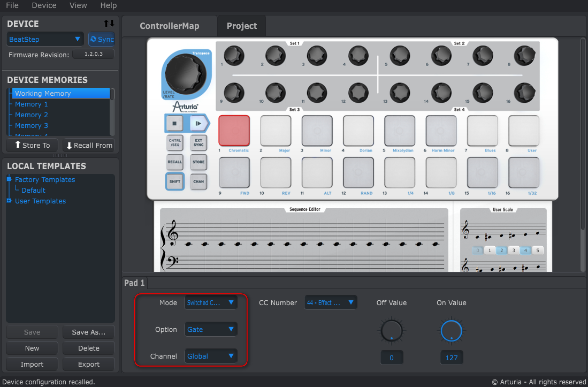Select encoder knob 3
This screenshot has height=387, width=588.
point(317,56)
